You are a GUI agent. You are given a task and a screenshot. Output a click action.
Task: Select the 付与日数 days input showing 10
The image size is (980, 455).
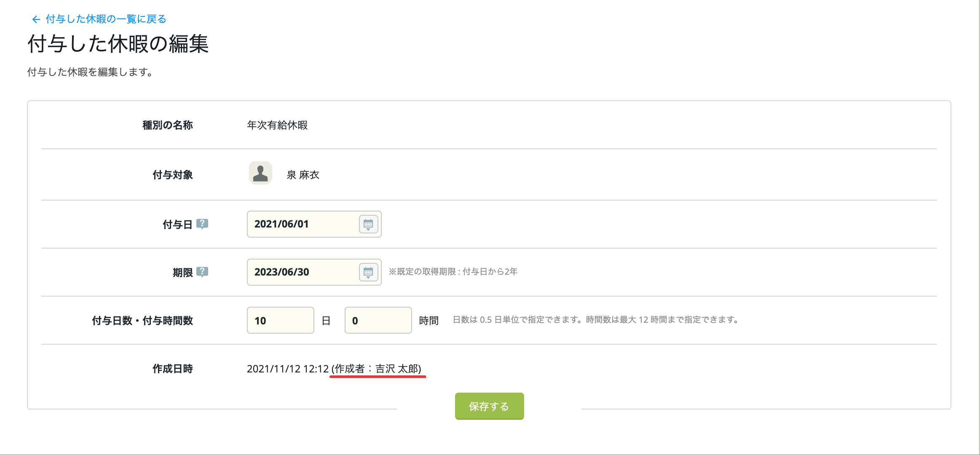281,320
